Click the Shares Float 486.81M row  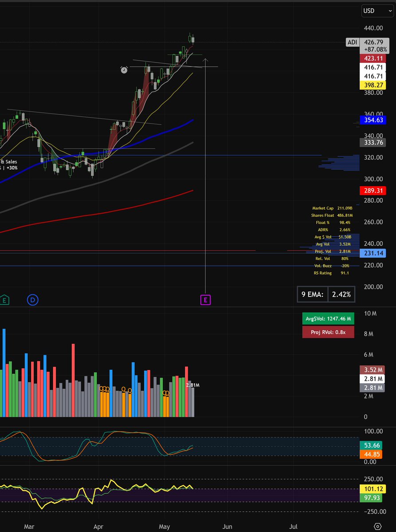tap(331, 215)
